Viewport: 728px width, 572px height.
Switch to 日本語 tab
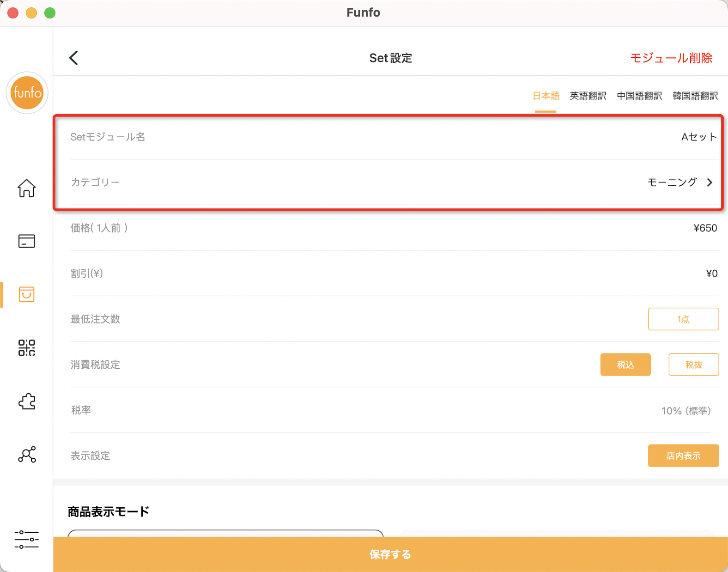(546, 96)
